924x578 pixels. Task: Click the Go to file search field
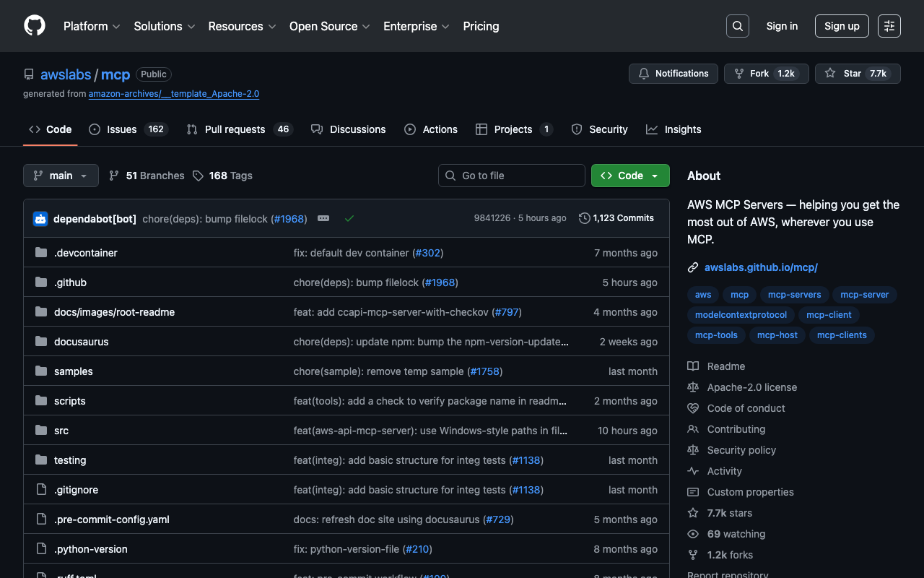tap(511, 176)
